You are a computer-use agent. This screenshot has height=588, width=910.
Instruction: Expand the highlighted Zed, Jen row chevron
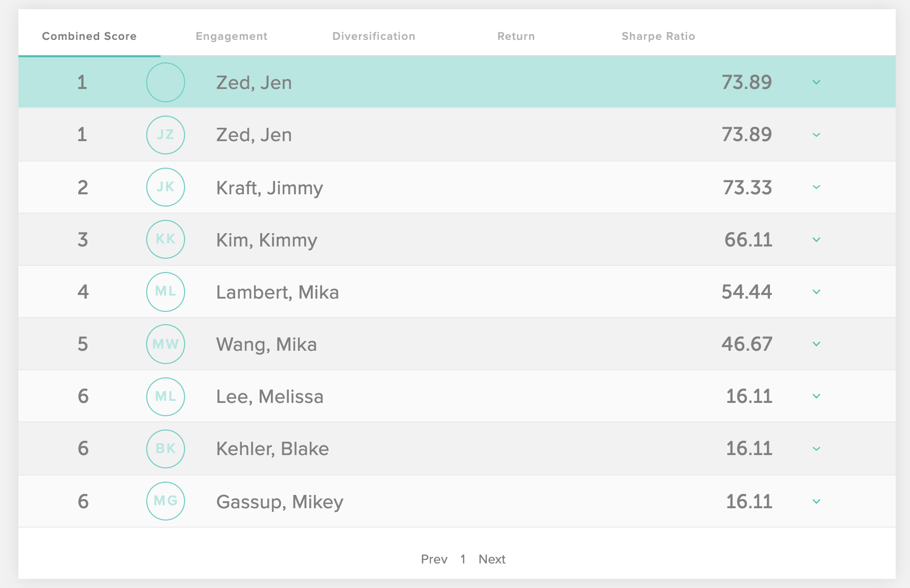(816, 82)
